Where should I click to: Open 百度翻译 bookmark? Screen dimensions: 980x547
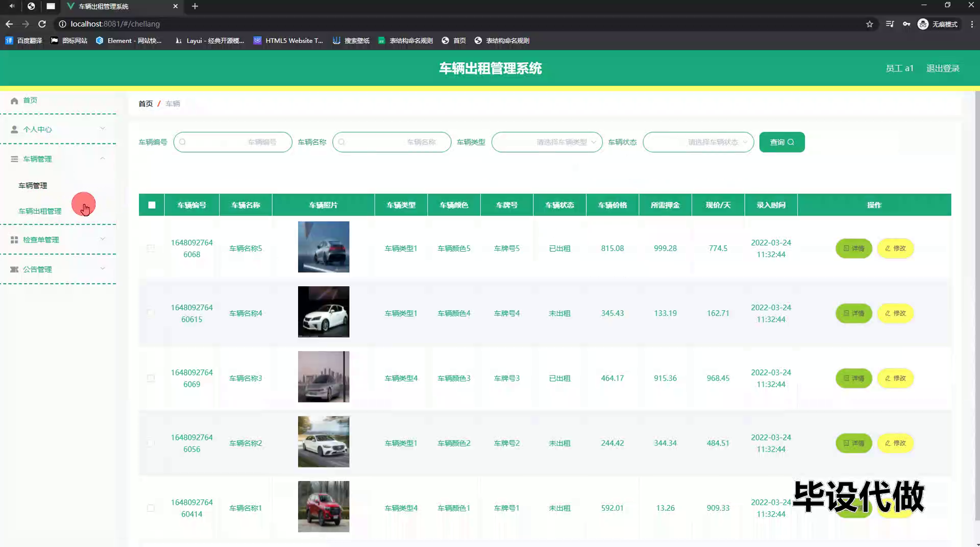click(23, 40)
